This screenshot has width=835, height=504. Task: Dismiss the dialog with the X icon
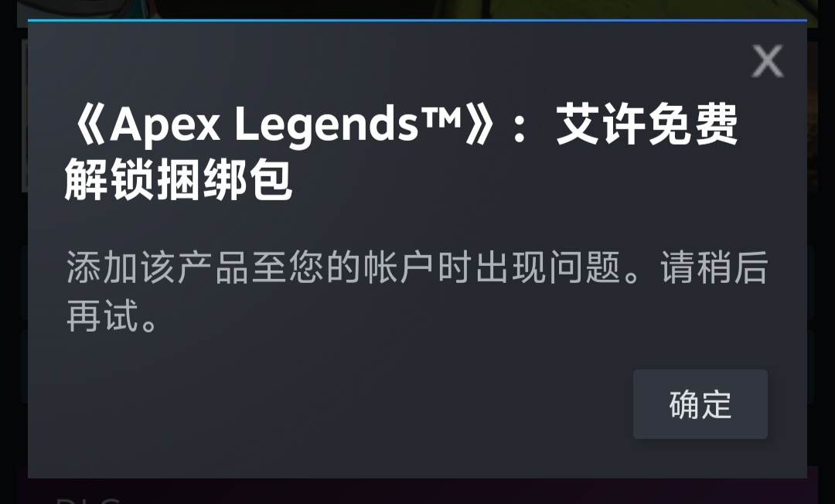pyautogui.click(x=768, y=60)
